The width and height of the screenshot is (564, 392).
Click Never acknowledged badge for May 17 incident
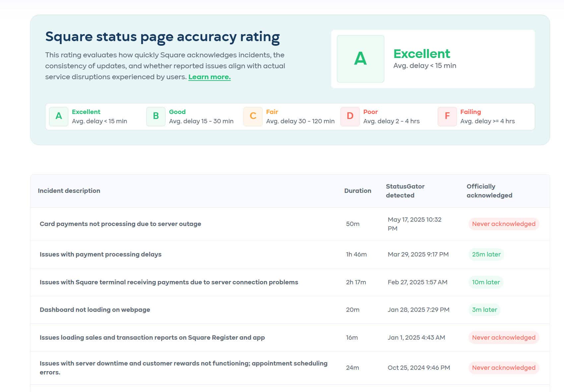tap(503, 224)
